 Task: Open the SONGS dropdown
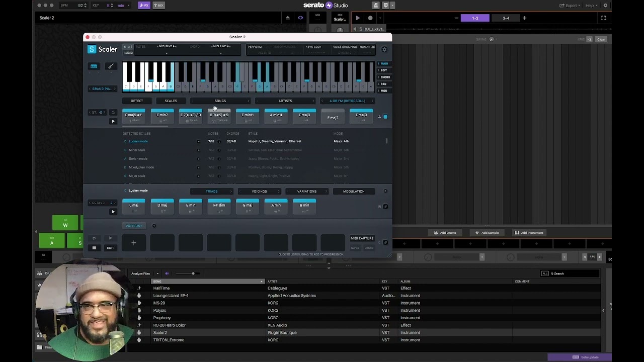tap(220, 101)
